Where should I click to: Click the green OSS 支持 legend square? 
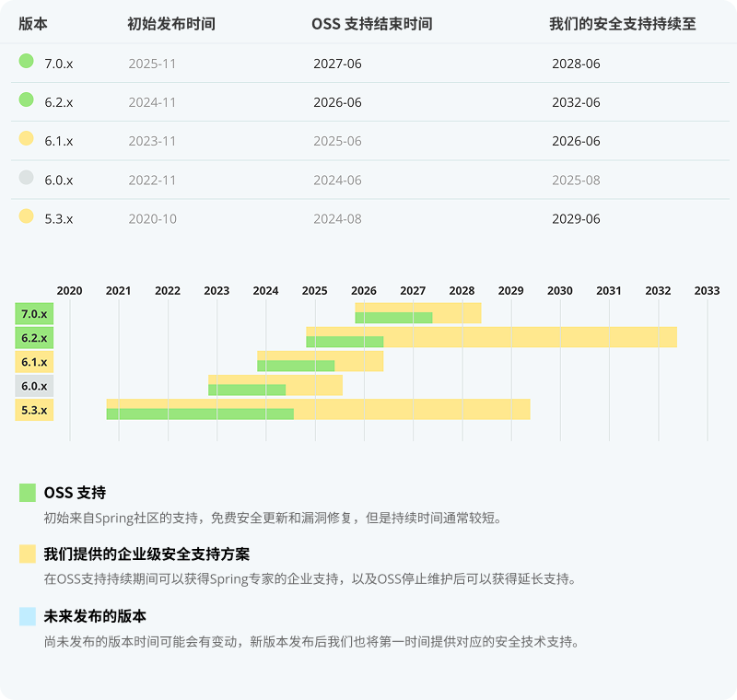[28, 493]
